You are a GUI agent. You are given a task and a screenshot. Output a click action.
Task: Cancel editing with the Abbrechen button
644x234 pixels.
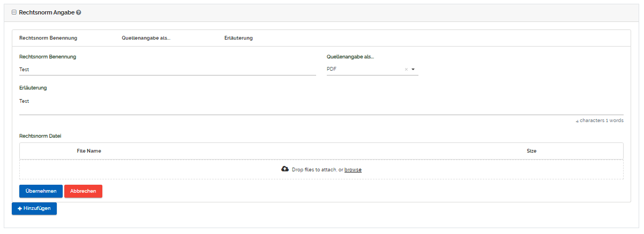[83, 191]
